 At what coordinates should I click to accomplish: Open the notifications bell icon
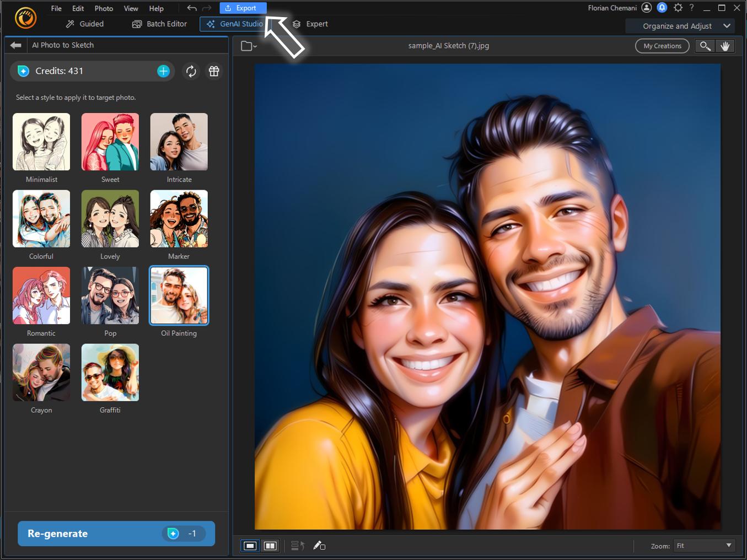pyautogui.click(x=662, y=8)
